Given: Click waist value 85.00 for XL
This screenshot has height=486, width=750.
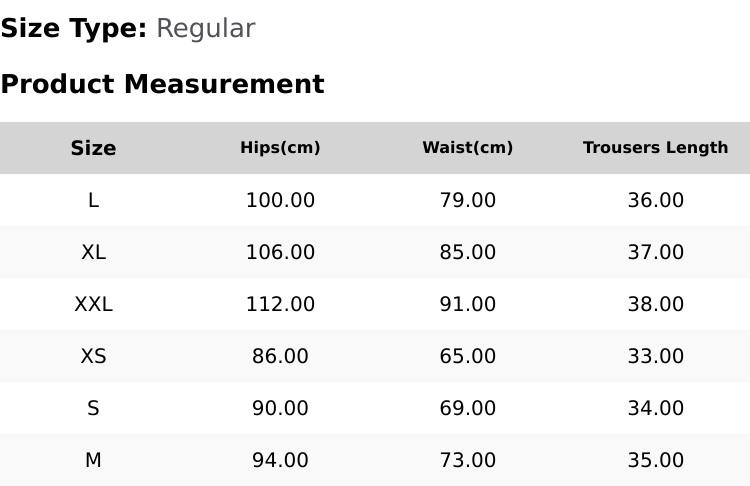Looking at the screenshot, I should pyautogui.click(x=467, y=252).
